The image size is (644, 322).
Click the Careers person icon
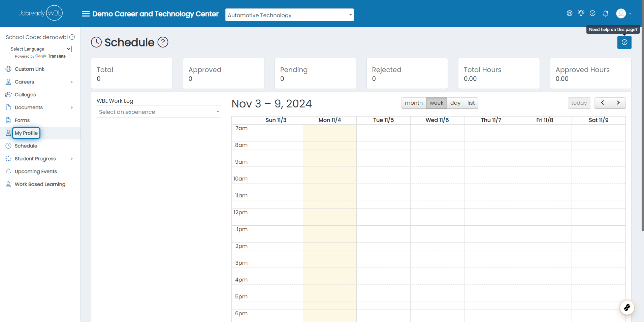pos(8,82)
